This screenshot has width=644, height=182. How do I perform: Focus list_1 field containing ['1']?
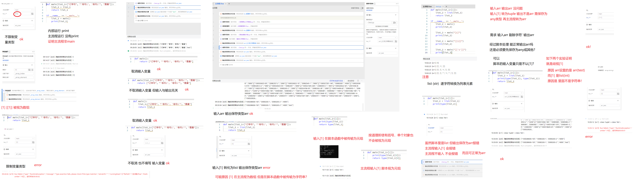coord(606,18)
